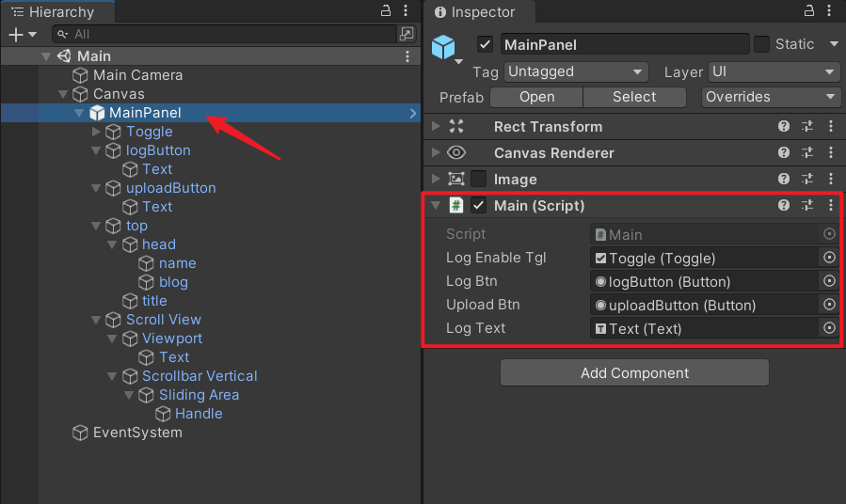Viewport: 846px width, 504px height.
Task: Expand the Rect Transform component
Action: [436, 126]
